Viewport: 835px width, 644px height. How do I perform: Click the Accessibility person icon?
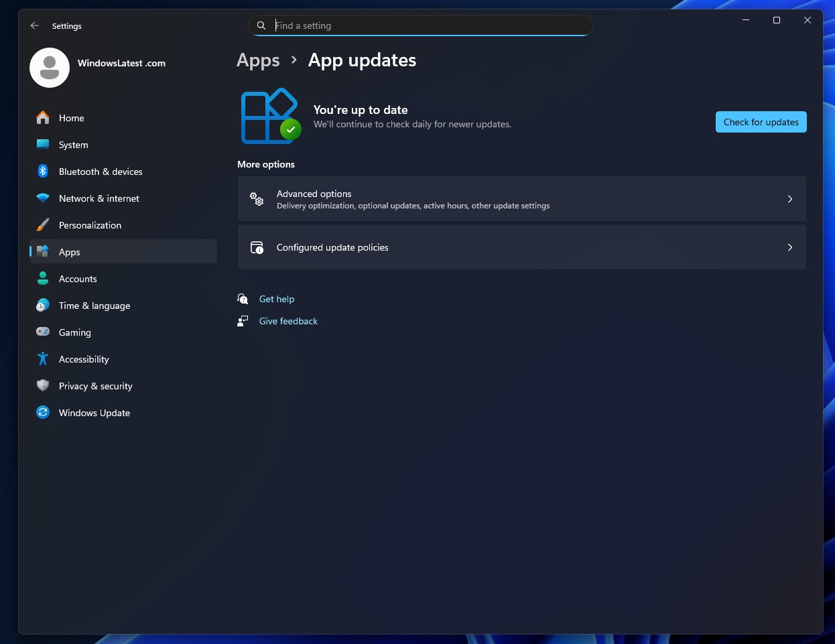pyautogui.click(x=43, y=359)
